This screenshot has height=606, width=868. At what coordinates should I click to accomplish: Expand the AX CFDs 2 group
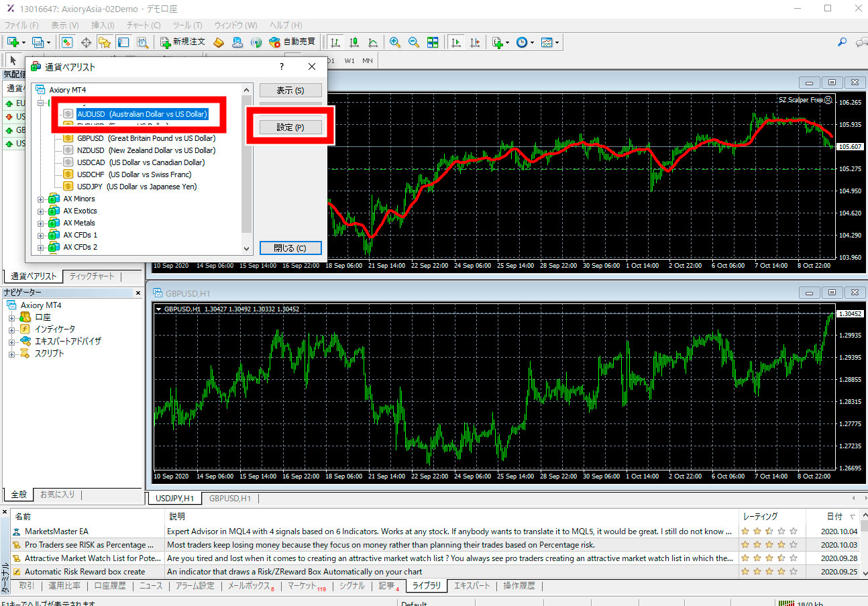(41, 248)
